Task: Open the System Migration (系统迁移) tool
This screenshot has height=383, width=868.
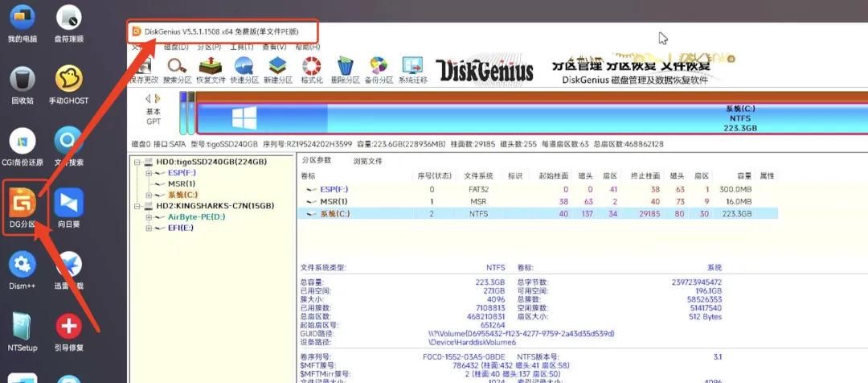Action: pyautogui.click(x=412, y=66)
